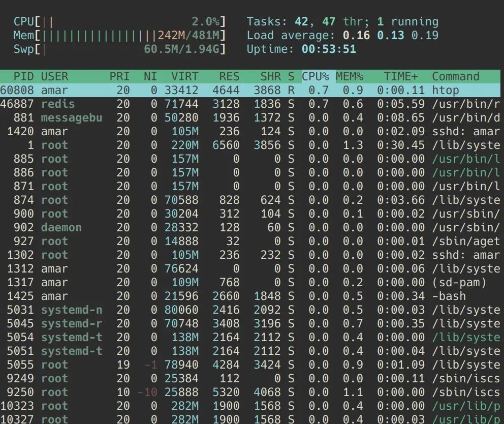Image resolution: width=504 pixels, height=424 pixels.
Task: Select process row with PID 871
Action: pos(250,186)
